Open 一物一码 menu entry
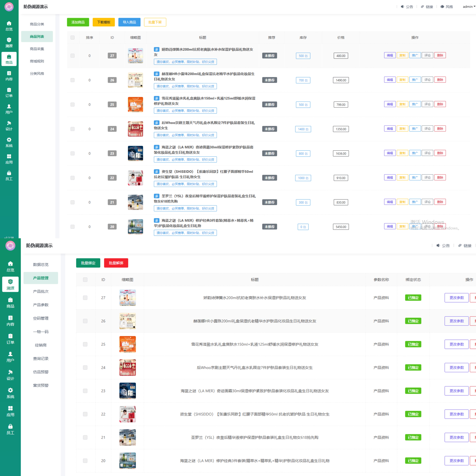 click(x=41, y=332)
